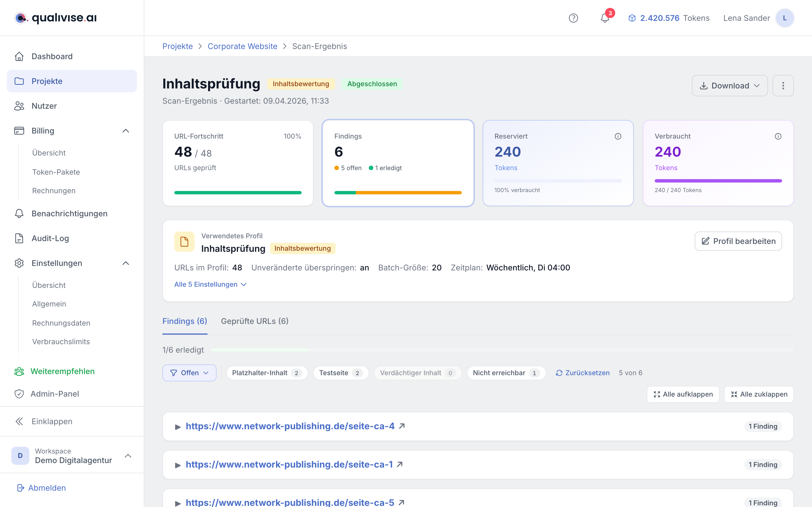Click the info icon on Reserviert card
812x507 pixels.
(618, 136)
